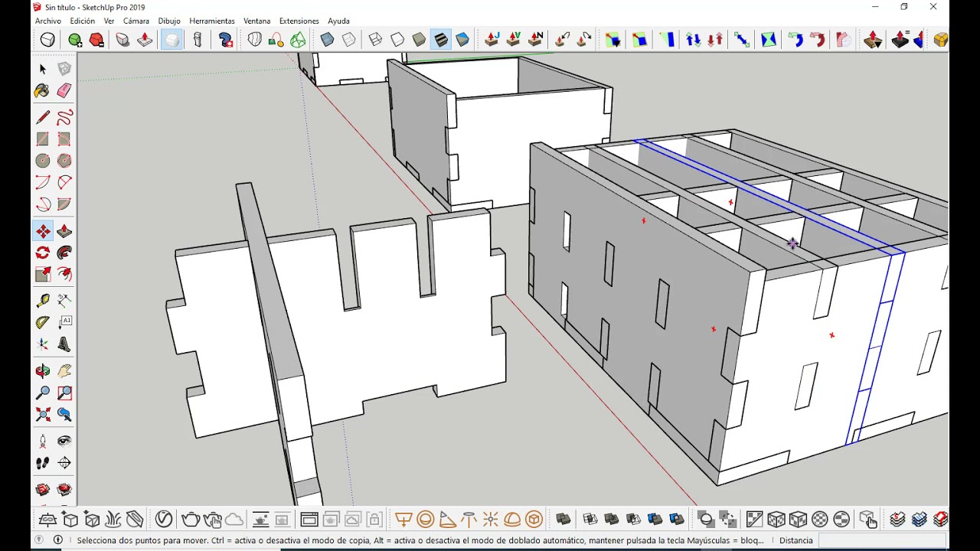Click the Zoom Extents tool
Image resolution: width=980 pixels, height=551 pixels.
click(43, 414)
